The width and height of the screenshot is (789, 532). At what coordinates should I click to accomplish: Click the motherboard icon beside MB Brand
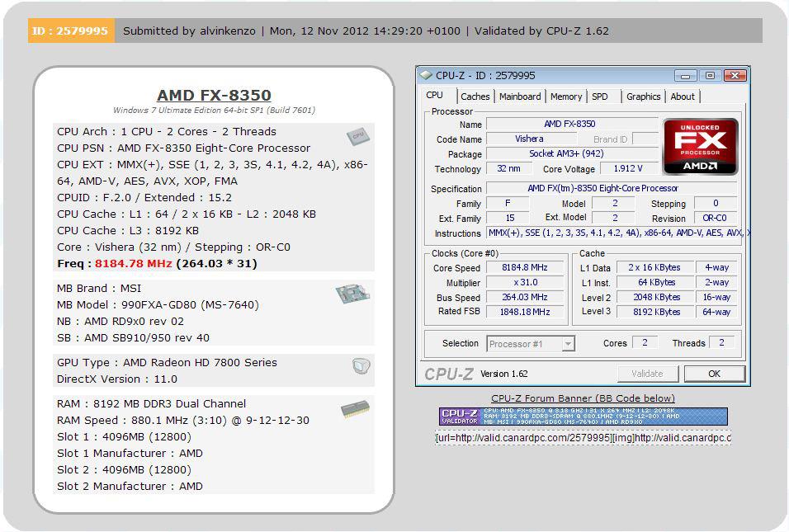pos(352,294)
